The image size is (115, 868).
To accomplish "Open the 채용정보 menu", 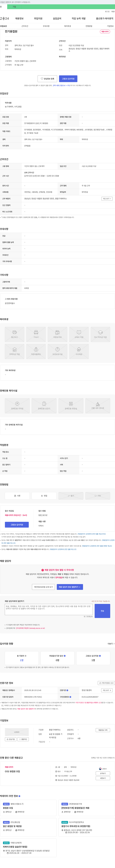I will (20, 19).
